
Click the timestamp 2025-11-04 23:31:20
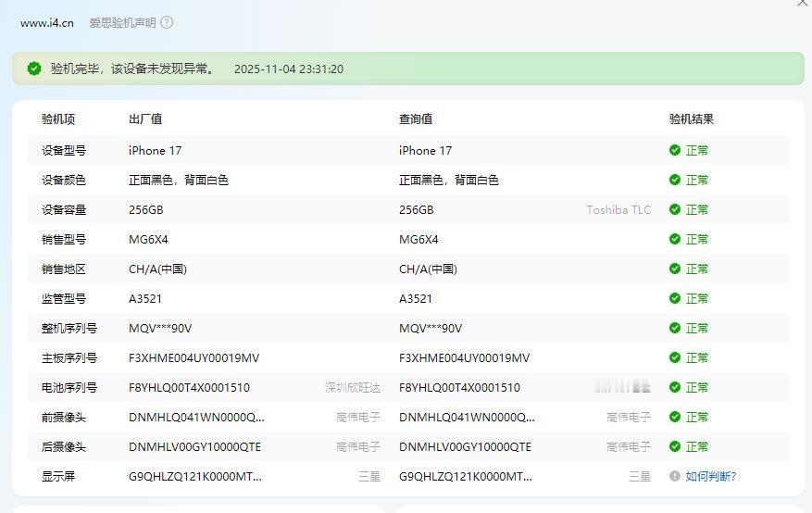tap(289, 69)
